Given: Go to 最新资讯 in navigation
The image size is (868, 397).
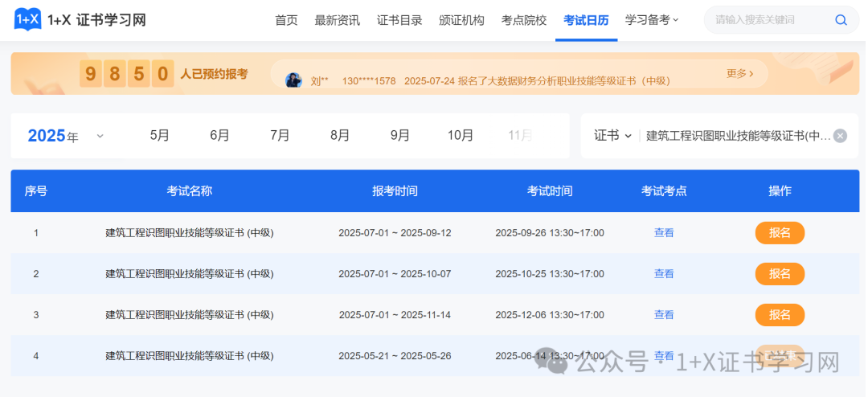Looking at the screenshot, I should [x=337, y=20].
